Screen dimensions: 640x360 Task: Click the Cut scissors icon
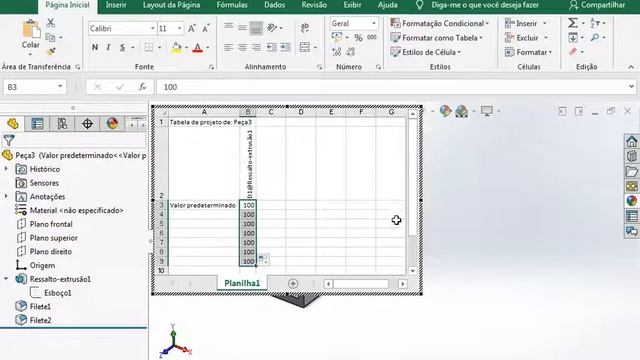[x=51, y=23]
